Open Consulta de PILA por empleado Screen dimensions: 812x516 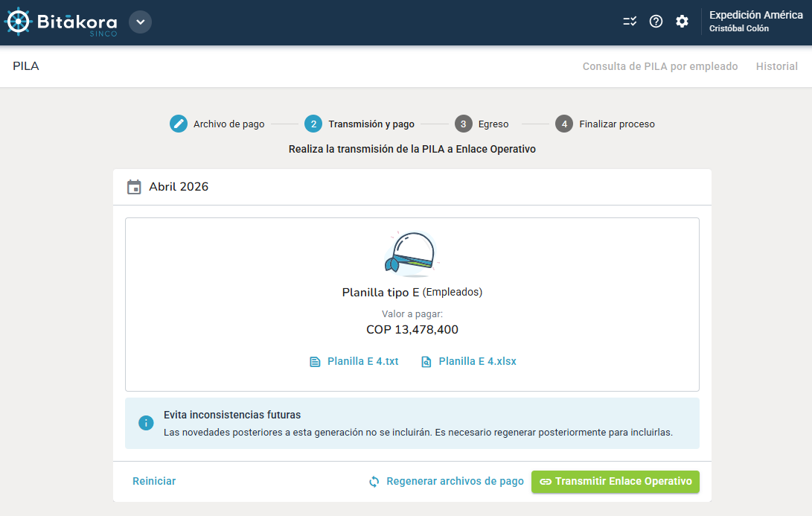tap(659, 66)
